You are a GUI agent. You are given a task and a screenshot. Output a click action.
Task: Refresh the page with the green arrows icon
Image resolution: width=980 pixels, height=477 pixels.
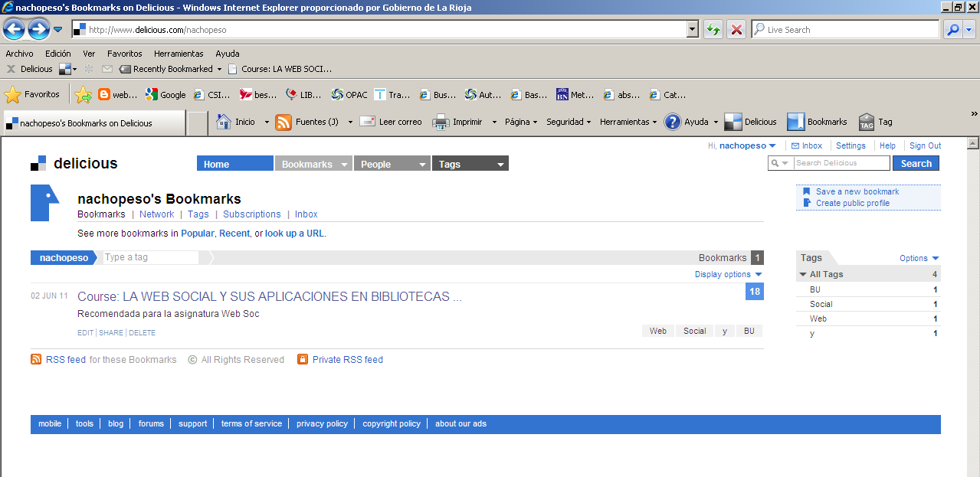coord(713,30)
